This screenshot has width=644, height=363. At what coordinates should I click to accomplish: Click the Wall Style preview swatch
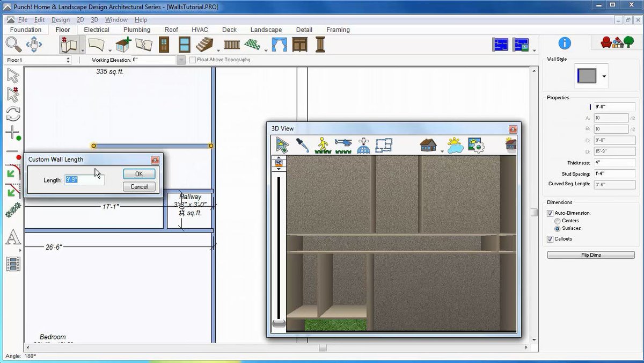pyautogui.click(x=587, y=76)
